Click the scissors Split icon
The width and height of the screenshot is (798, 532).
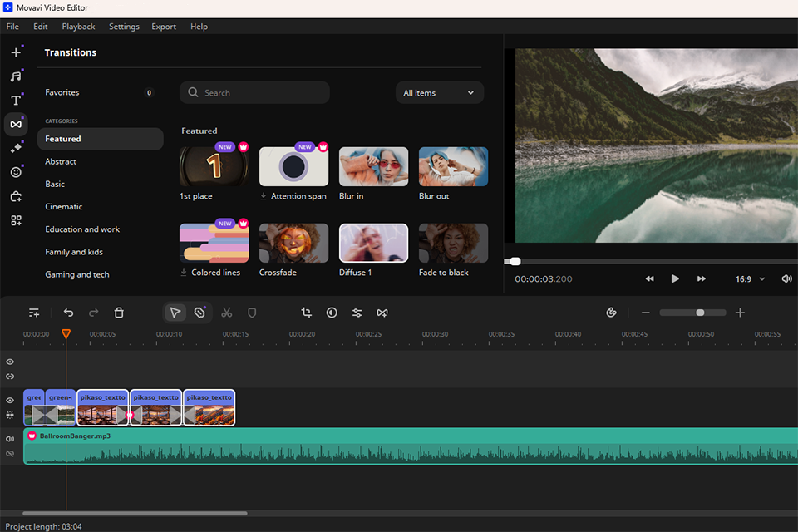tap(226, 313)
